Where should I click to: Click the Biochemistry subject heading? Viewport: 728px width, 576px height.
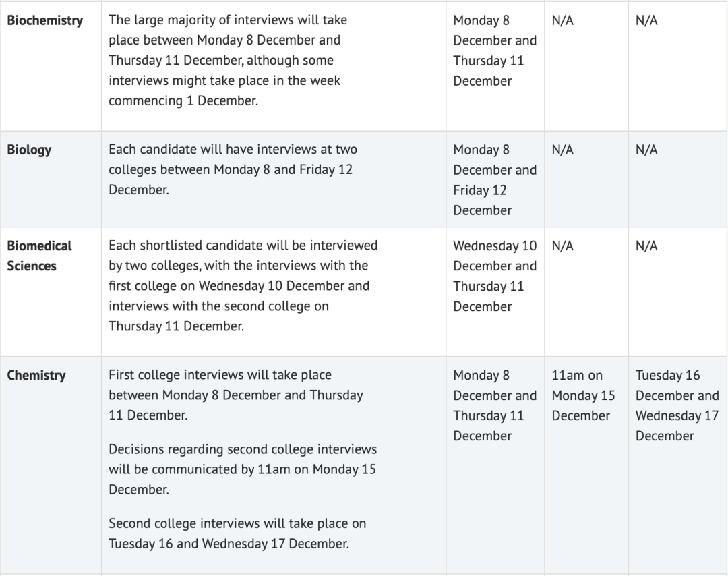tap(45, 20)
